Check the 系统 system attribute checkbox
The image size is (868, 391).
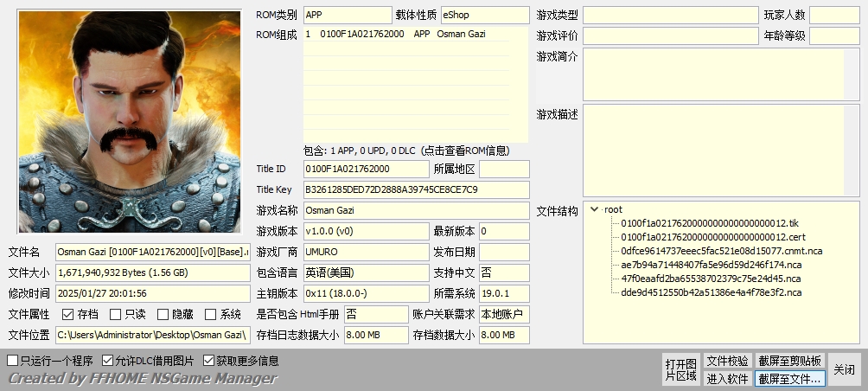[x=210, y=314]
